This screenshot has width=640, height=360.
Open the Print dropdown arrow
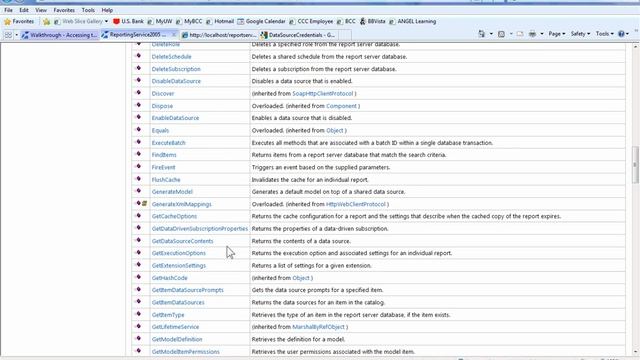click(x=542, y=34)
